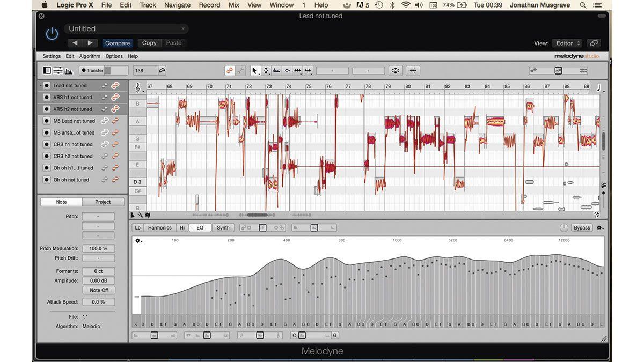Viewport: 644px width, 362px height.
Task: Toggle reference for VRS h1 not tuned
Action: [105, 98]
